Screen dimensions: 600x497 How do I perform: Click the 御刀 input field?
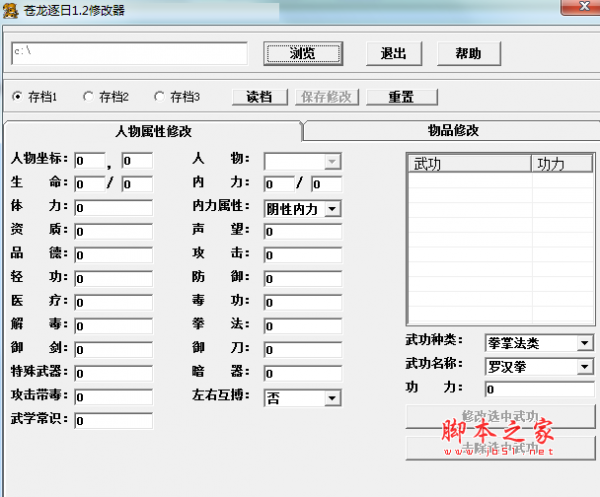[x=303, y=350]
